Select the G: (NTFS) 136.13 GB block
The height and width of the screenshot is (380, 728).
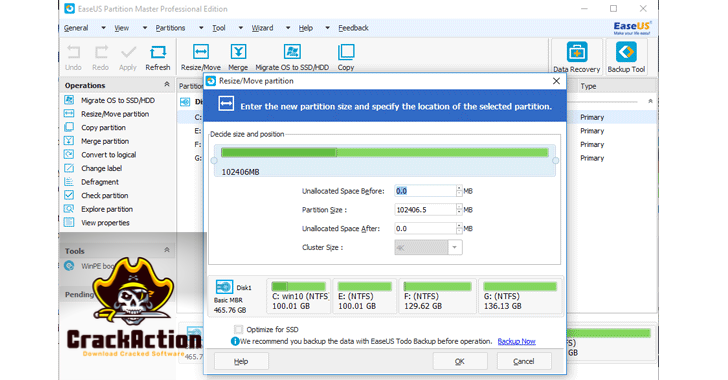(520, 296)
